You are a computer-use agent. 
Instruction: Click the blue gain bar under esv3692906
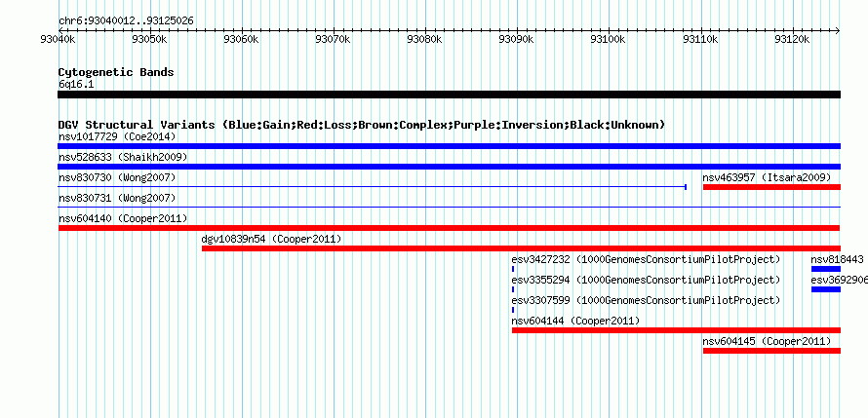[x=826, y=289]
